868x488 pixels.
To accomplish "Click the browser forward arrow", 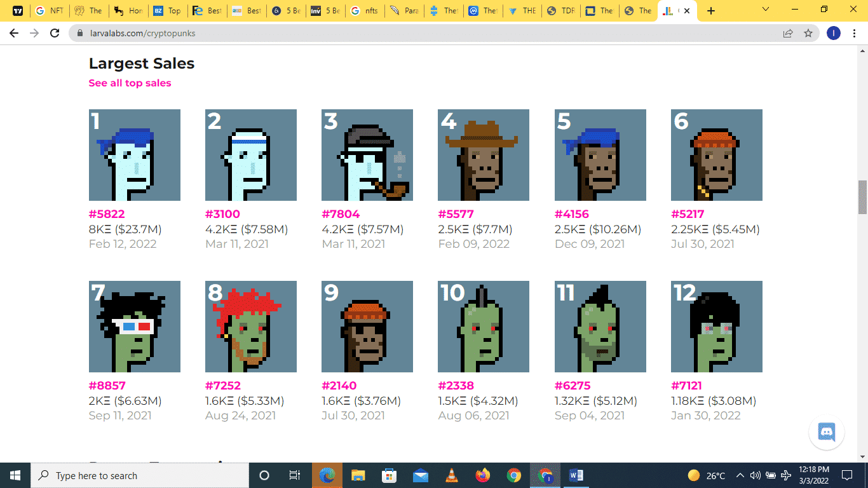I will 34,33.
